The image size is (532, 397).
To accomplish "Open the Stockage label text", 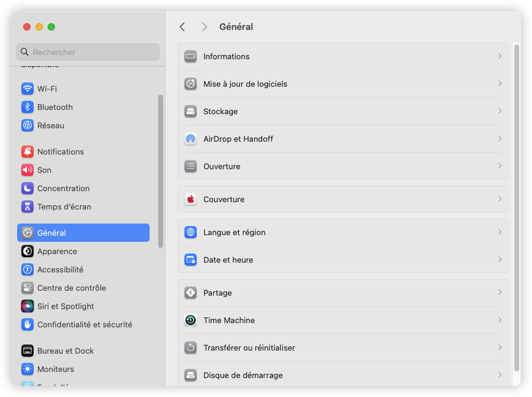I will 220,112.
